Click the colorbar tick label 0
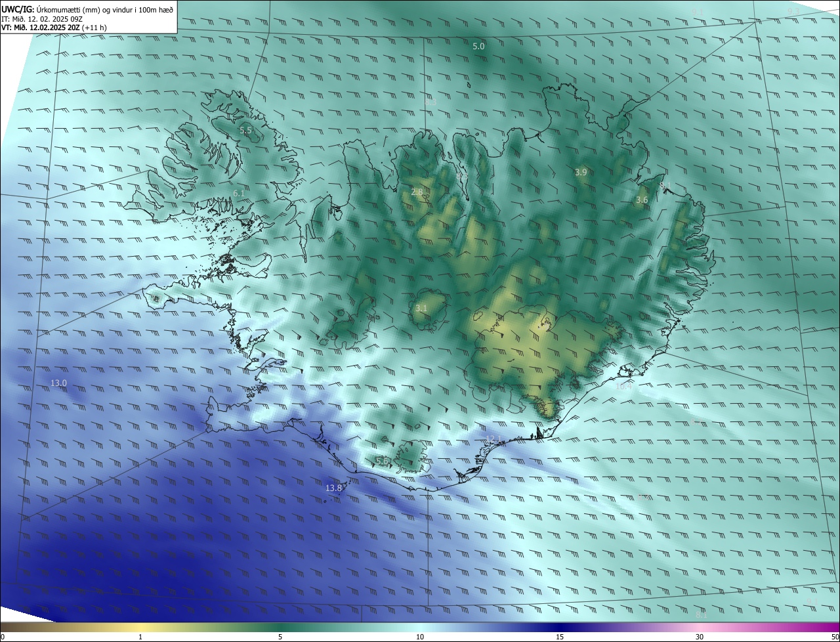The image size is (840, 642). coord(3,637)
